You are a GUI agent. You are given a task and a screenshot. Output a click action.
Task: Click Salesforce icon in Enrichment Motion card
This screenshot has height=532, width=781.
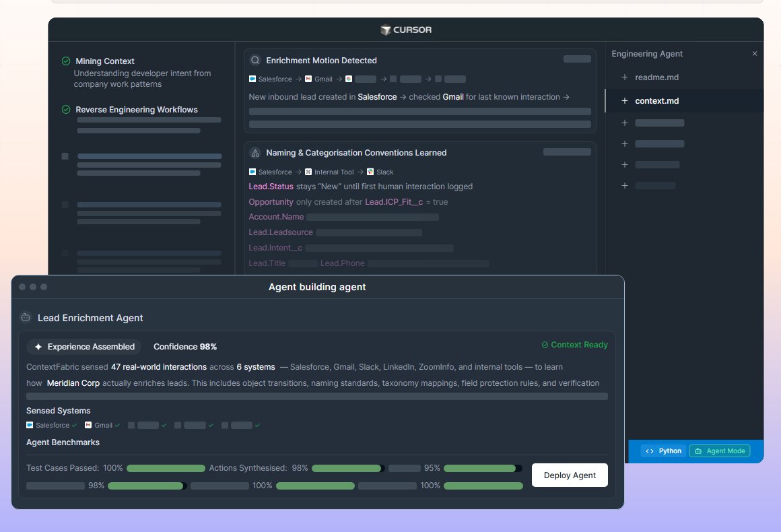[x=252, y=79]
